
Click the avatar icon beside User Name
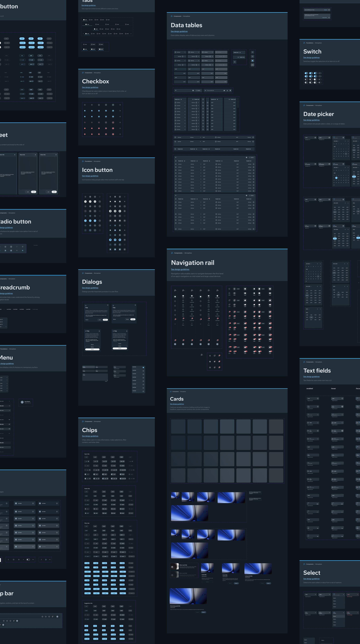[x=22, y=402]
